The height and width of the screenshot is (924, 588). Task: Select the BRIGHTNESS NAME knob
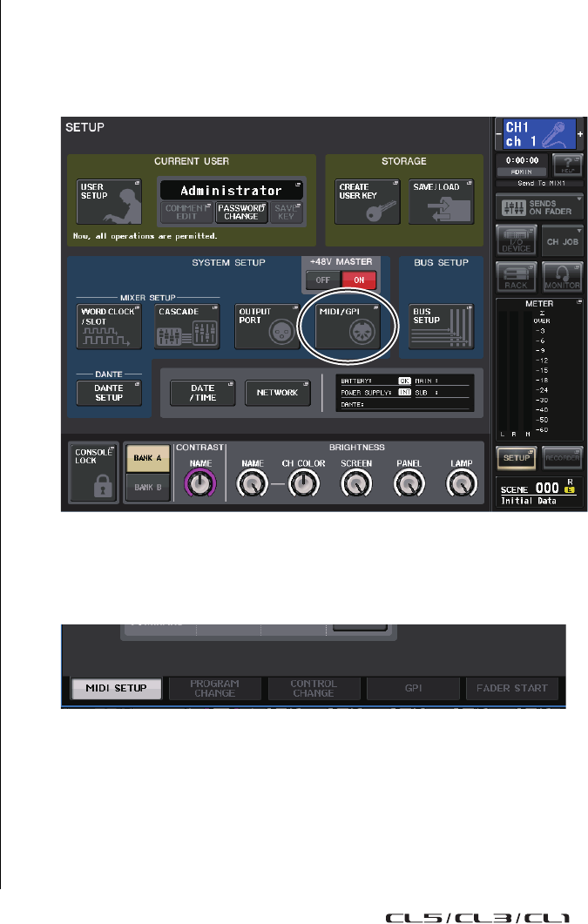pos(252,484)
